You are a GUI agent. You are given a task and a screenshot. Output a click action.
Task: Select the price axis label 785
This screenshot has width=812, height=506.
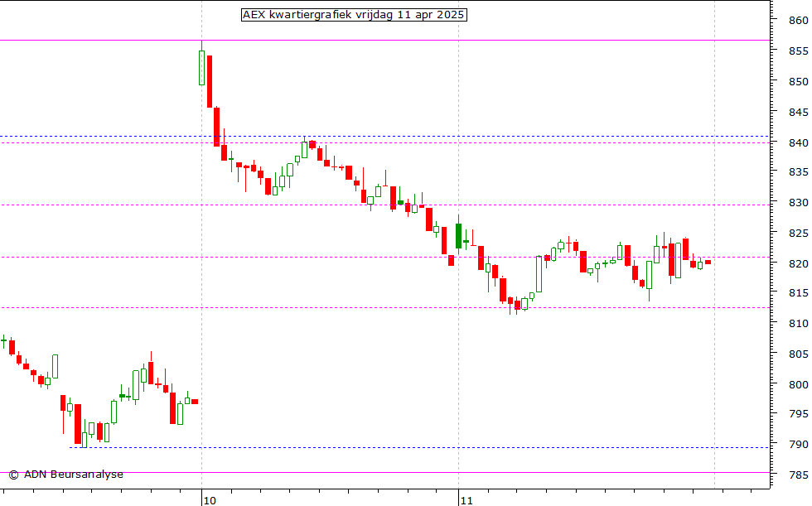pyautogui.click(x=798, y=475)
